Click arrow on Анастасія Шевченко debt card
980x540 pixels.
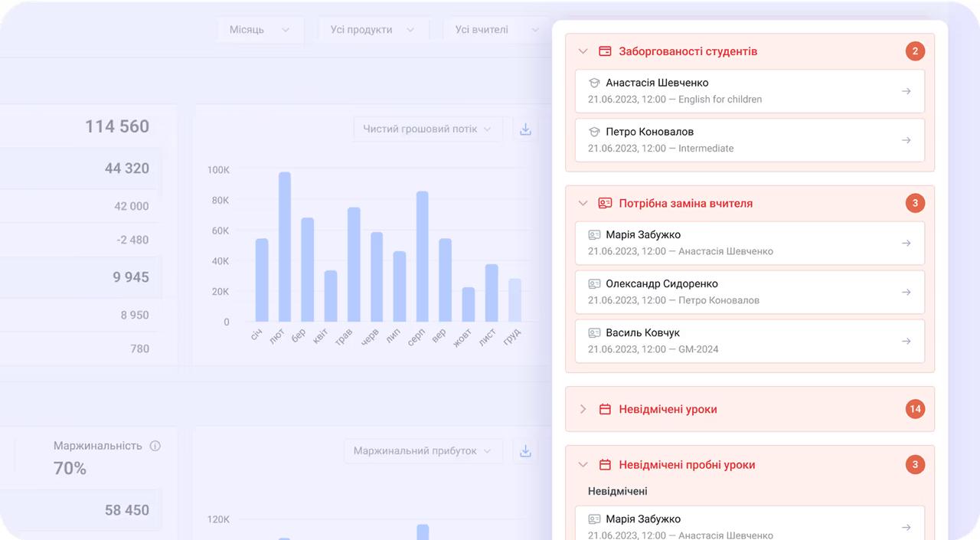tap(906, 91)
